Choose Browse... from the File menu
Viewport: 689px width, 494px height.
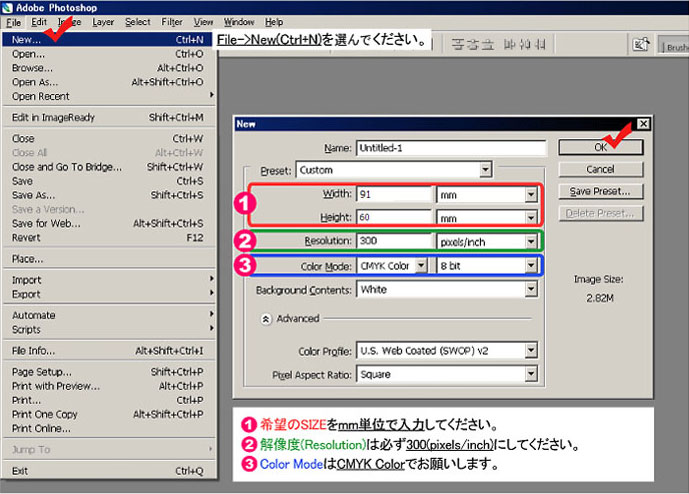[x=108, y=68]
